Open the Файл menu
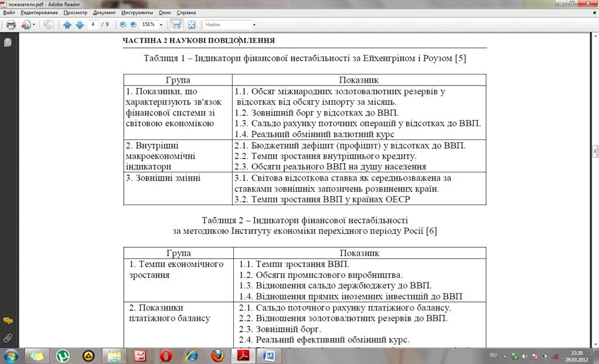Screen dimensions: 599x364 tap(8, 12)
